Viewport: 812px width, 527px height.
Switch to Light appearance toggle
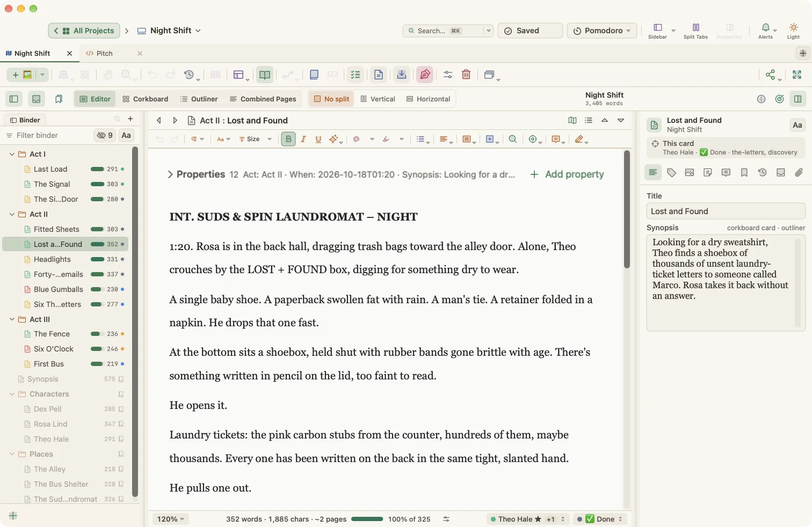click(794, 31)
